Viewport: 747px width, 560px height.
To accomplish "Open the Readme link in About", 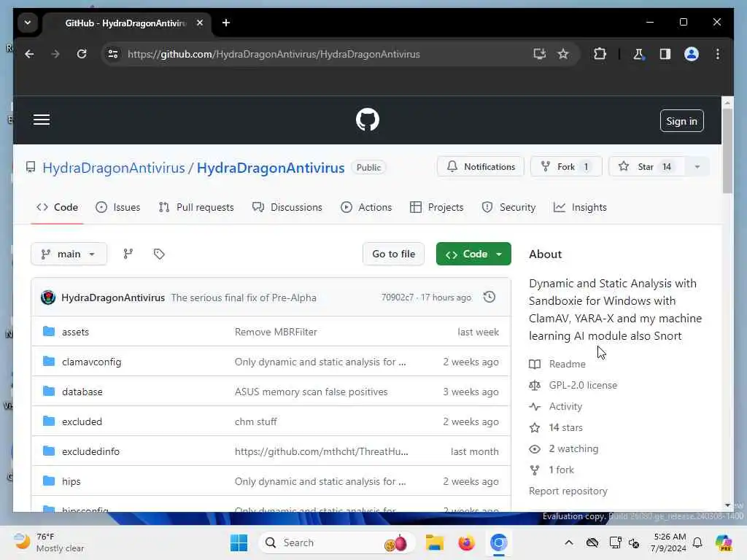I will [567, 364].
